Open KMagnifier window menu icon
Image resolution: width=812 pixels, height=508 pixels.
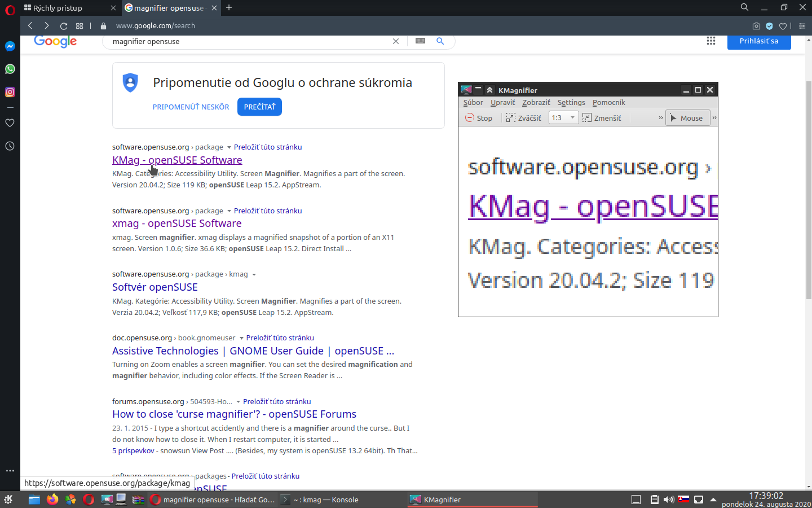[466, 90]
